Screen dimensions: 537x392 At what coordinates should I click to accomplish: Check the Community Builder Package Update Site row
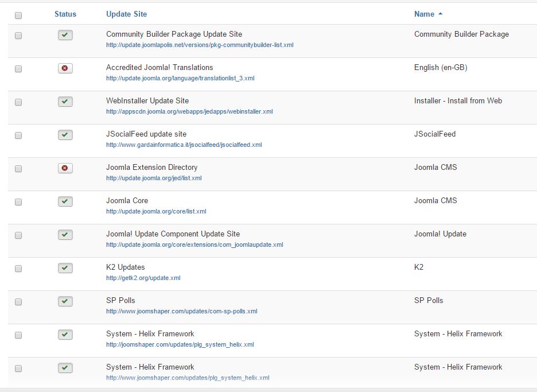(x=18, y=36)
